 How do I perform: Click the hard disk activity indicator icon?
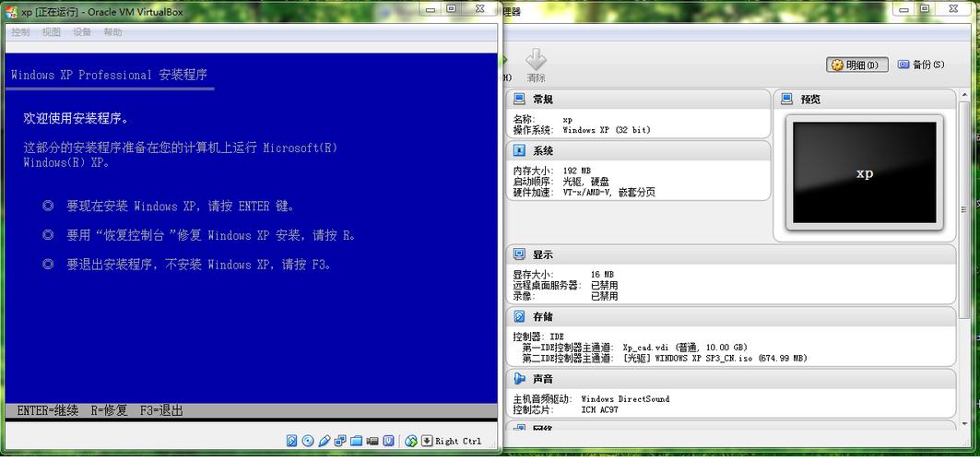pos(292,441)
